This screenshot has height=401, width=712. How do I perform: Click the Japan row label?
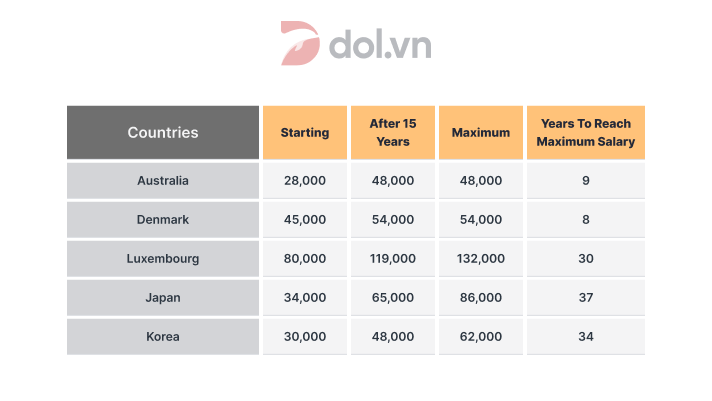click(163, 297)
